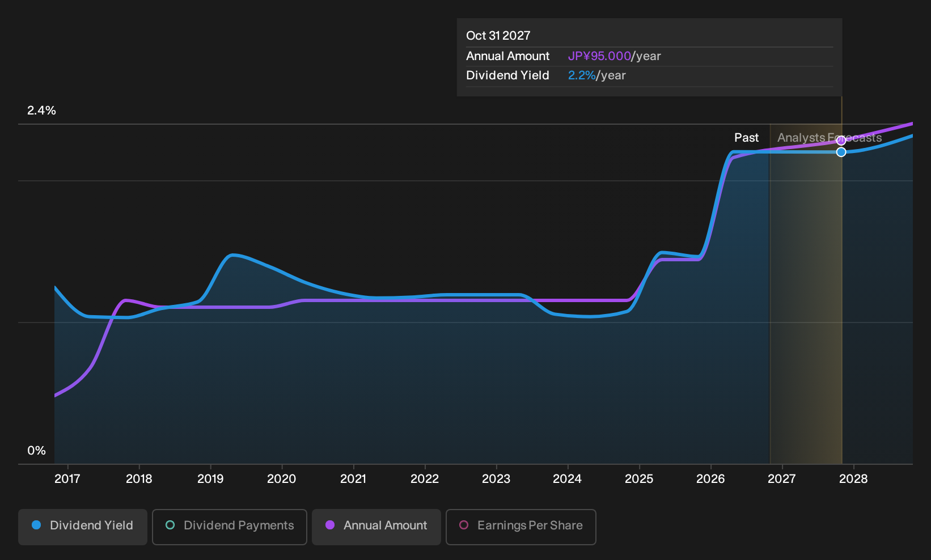Click the 2019 x-axis label

[x=210, y=479]
